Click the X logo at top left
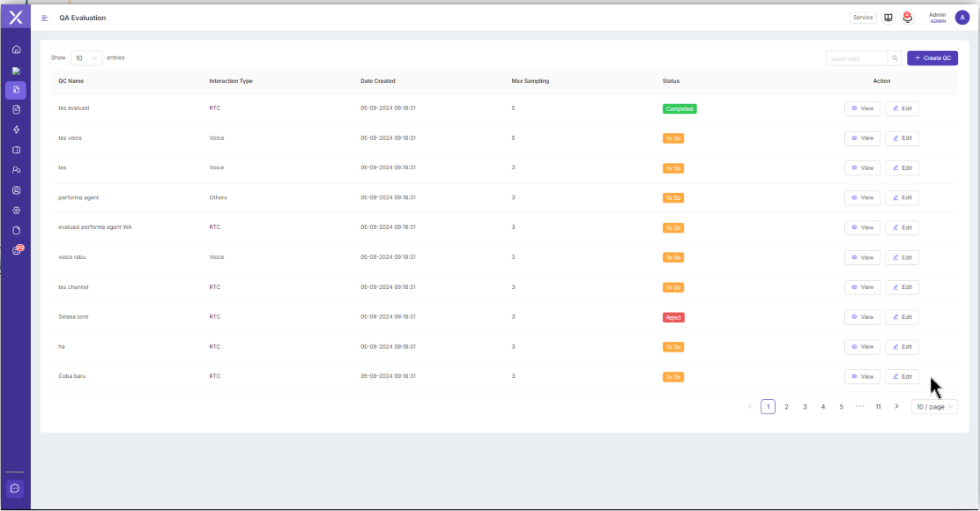 click(16, 18)
